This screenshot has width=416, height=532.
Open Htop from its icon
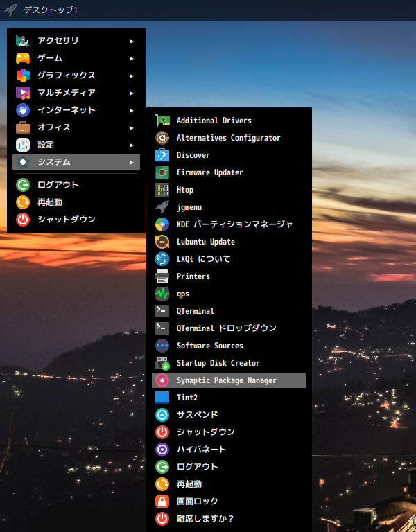pyautogui.click(x=162, y=190)
